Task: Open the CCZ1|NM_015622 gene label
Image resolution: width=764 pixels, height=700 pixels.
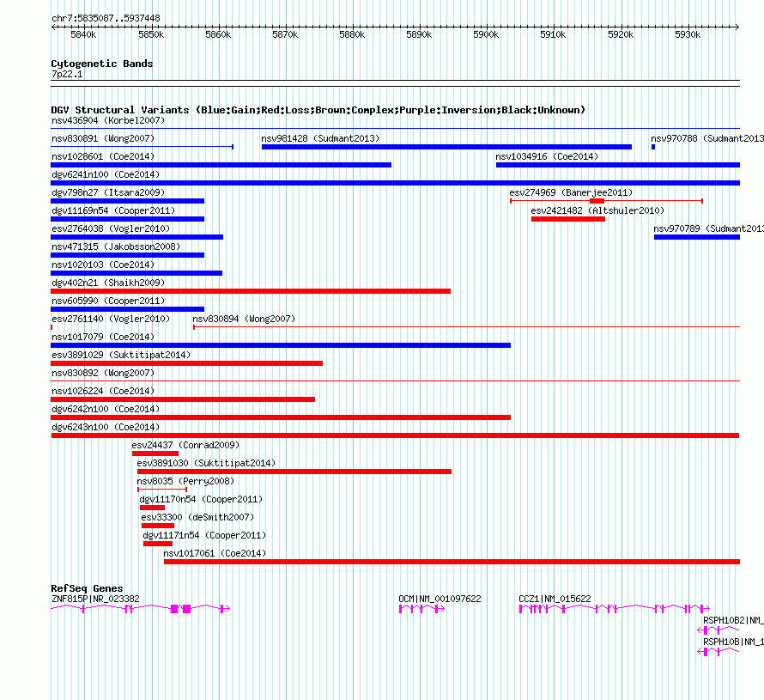Action: 555,599
